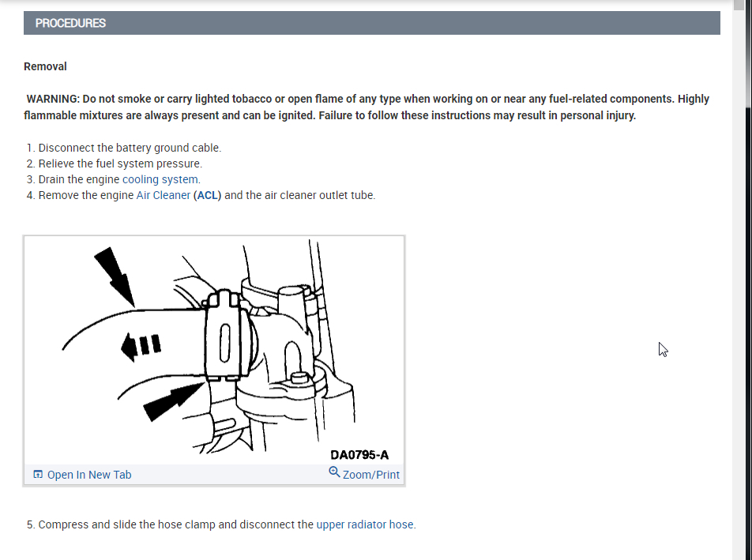
Task: Click the PROCEDURES section header
Action: [372, 23]
